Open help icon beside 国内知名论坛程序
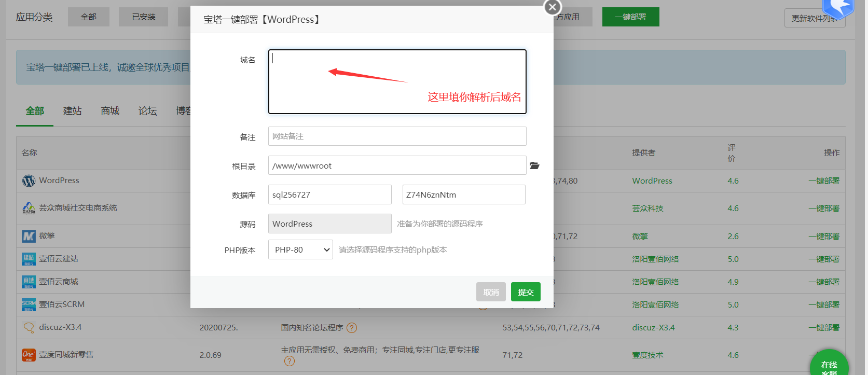The height and width of the screenshot is (375, 868). tap(351, 328)
